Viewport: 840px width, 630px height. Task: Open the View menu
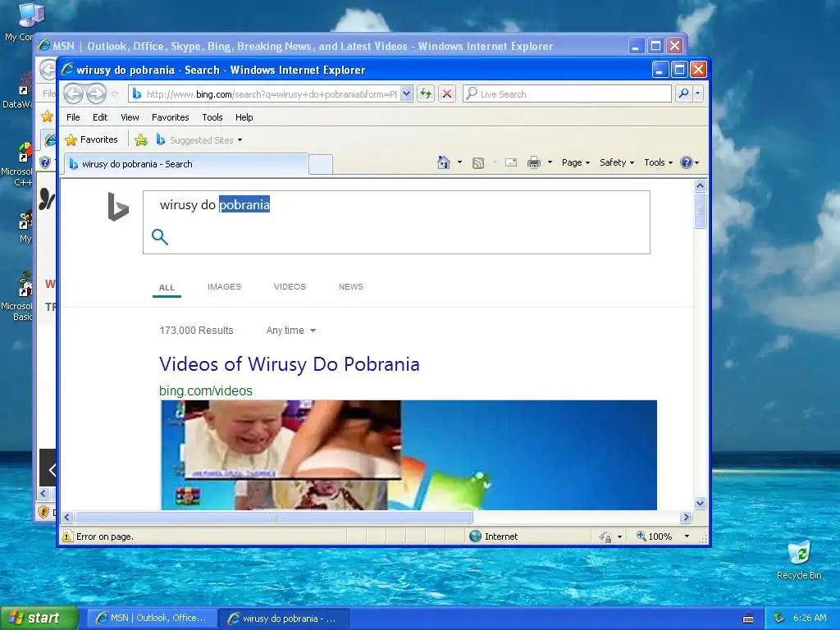tap(130, 117)
